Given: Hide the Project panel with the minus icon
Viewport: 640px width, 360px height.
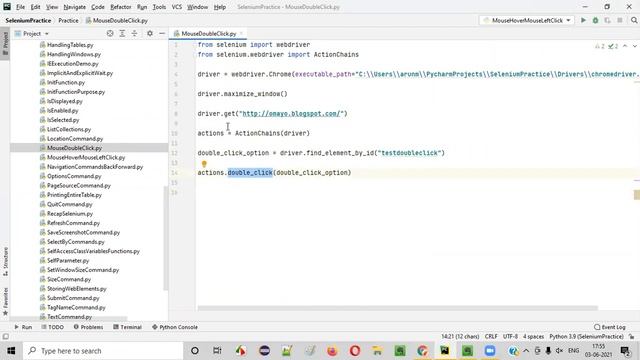Looking at the screenshot, I should [162, 33].
